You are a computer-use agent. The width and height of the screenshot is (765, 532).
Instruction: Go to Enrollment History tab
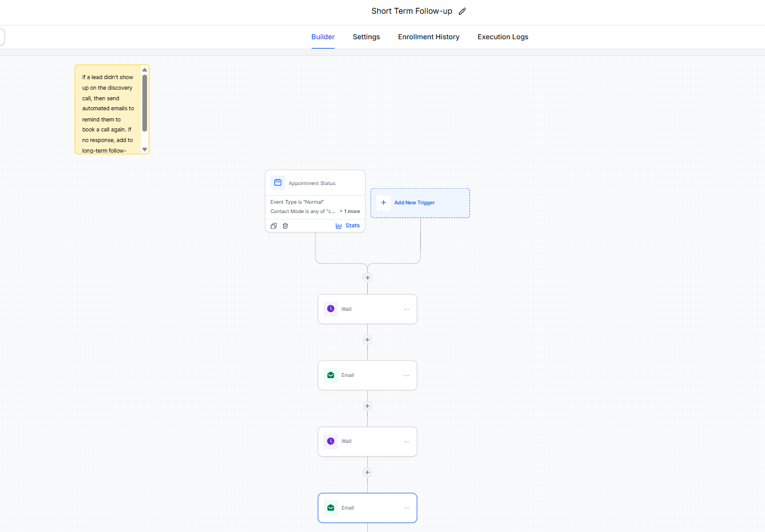pos(429,37)
